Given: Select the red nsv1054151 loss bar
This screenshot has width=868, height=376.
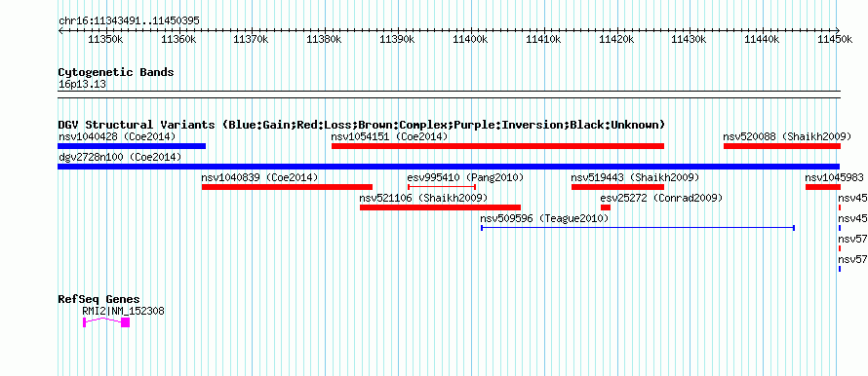Looking at the screenshot, I should pos(497,146).
